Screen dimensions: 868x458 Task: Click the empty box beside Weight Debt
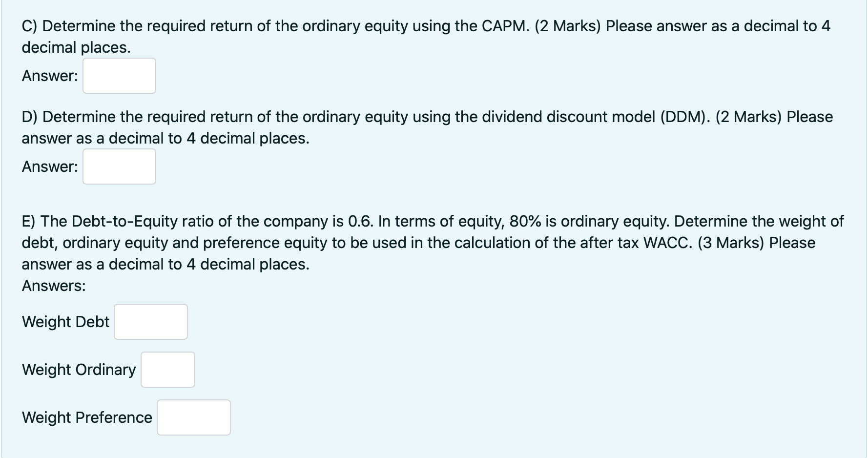150,321
